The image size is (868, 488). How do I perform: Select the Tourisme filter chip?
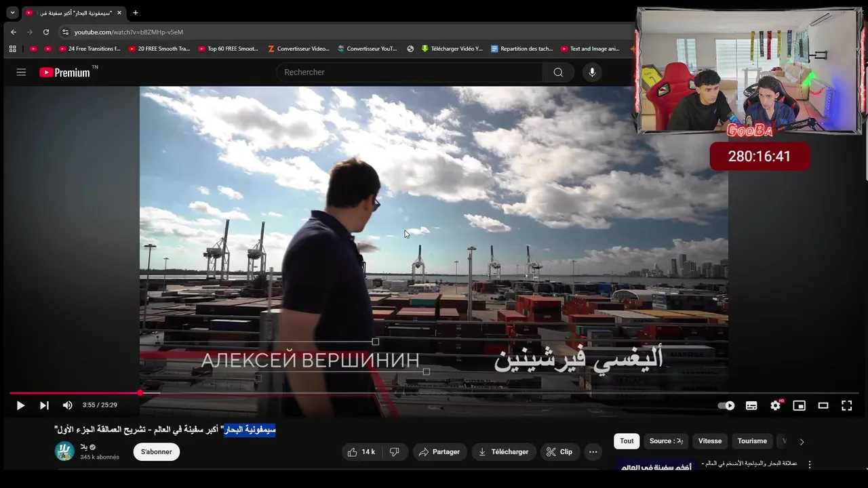point(752,441)
